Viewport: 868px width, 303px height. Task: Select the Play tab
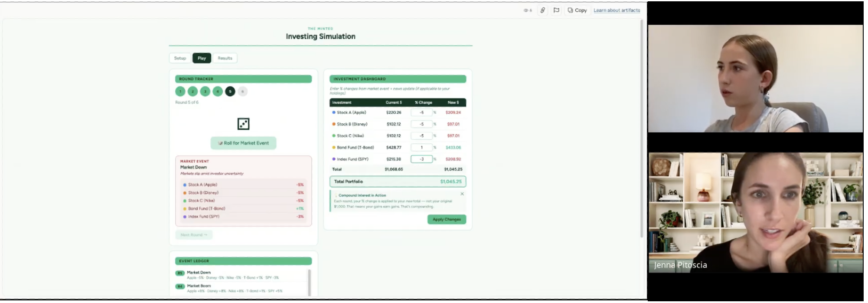point(202,58)
